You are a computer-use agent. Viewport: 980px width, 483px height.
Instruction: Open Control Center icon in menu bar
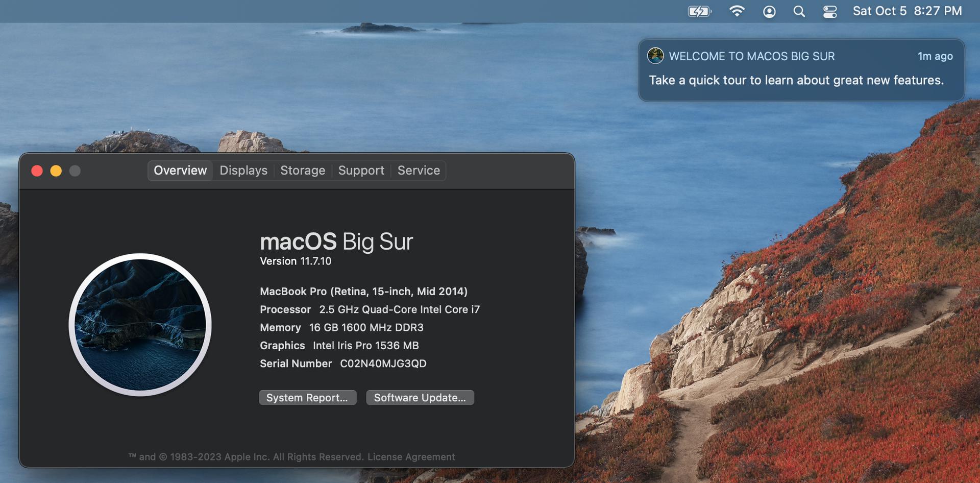point(830,11)
